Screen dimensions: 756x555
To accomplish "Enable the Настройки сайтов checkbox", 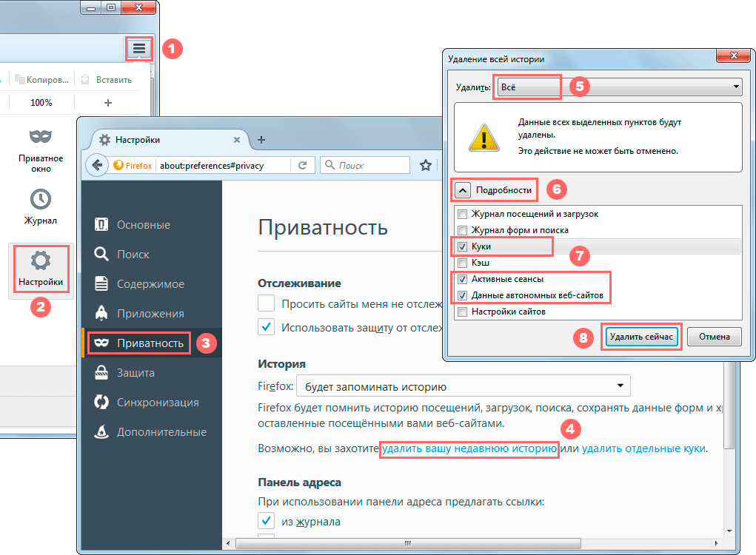I will [462, 312].
